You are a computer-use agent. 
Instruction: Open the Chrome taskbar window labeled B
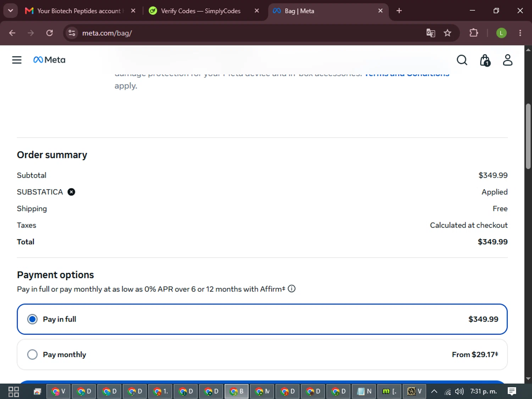237,392
